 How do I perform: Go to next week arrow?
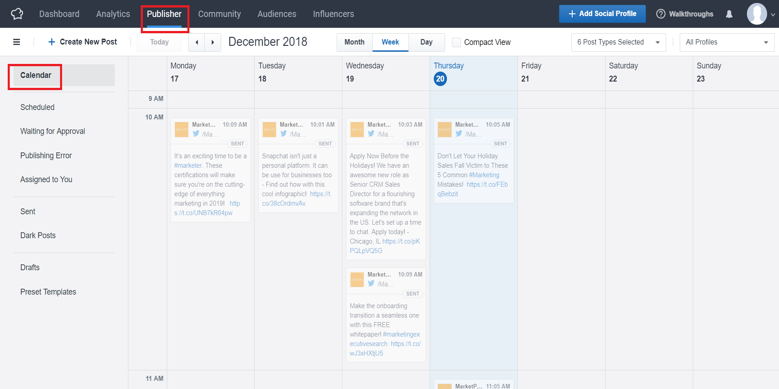(213, 42)
